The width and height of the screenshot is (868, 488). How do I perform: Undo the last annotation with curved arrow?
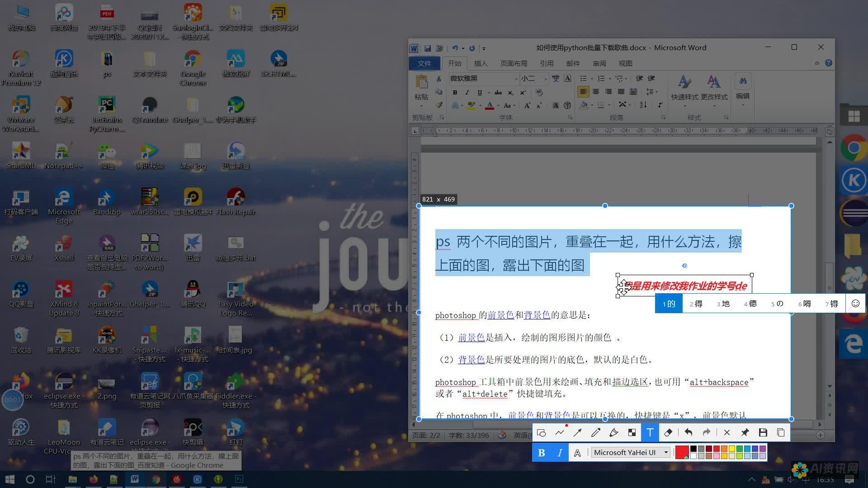click(x=688, y=433)
